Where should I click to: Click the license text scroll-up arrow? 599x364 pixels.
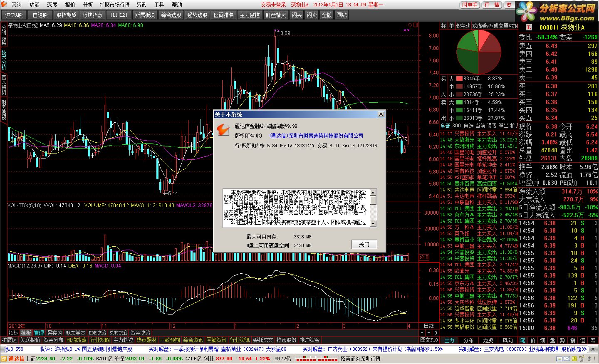coord(373,193)
